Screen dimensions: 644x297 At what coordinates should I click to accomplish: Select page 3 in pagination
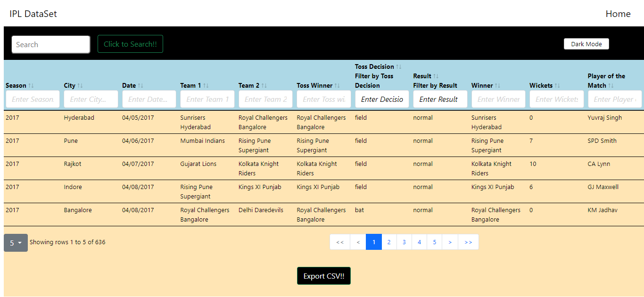coord(404,242)
